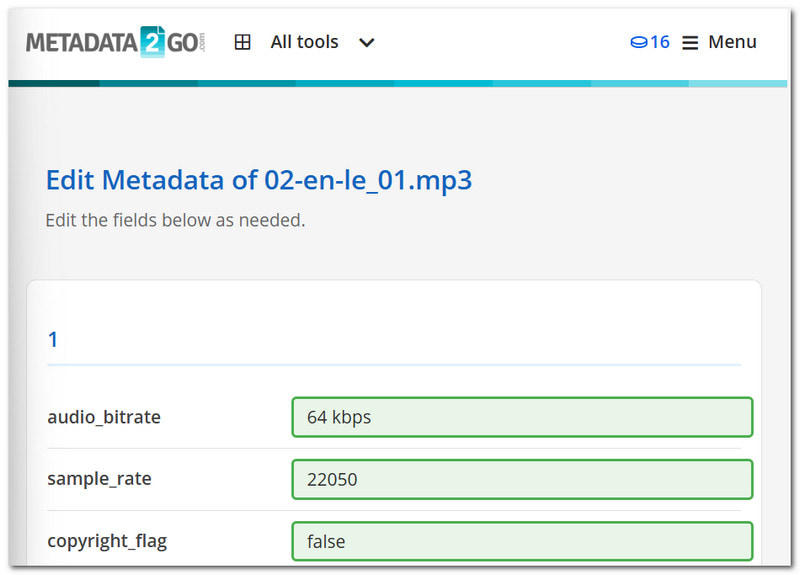Select the Edit Metadata page heading
The height and width of the screenshot is (575, 800).
[x=259, y=180]
